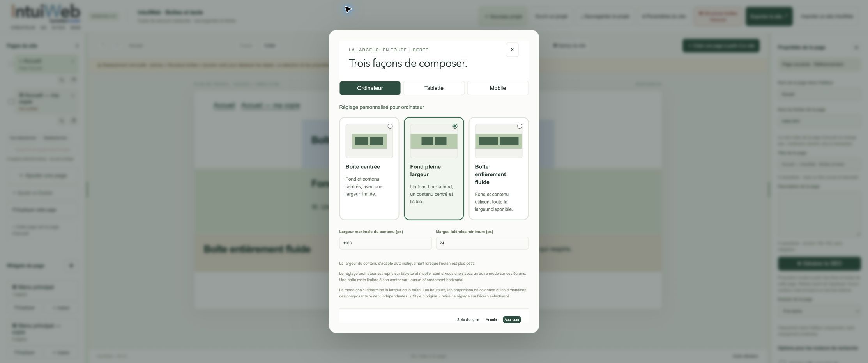Click Annuler to cancel changes

click(x=492, y=320)
